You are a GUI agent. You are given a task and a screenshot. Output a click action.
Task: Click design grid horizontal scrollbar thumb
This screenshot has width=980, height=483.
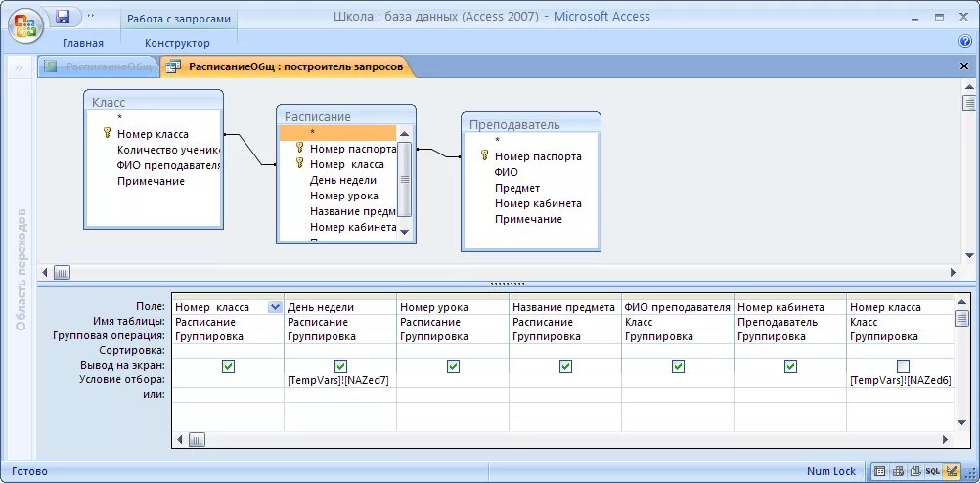[197, 439]
